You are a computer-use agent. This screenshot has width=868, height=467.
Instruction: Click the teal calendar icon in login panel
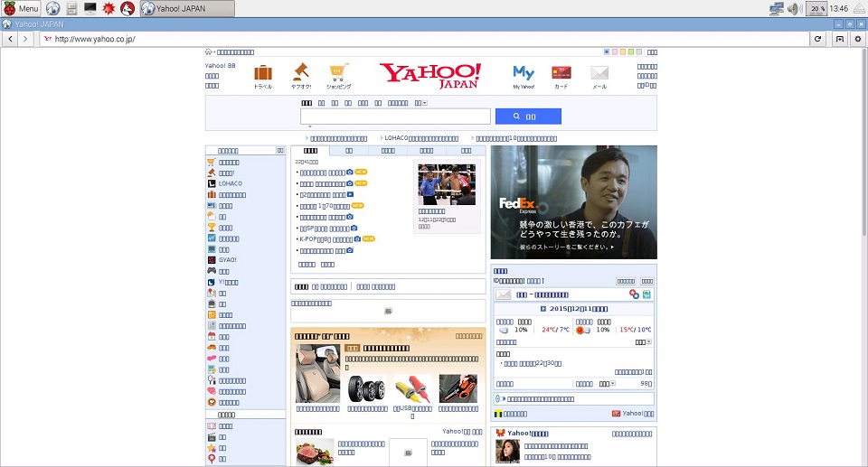point(646,294)
